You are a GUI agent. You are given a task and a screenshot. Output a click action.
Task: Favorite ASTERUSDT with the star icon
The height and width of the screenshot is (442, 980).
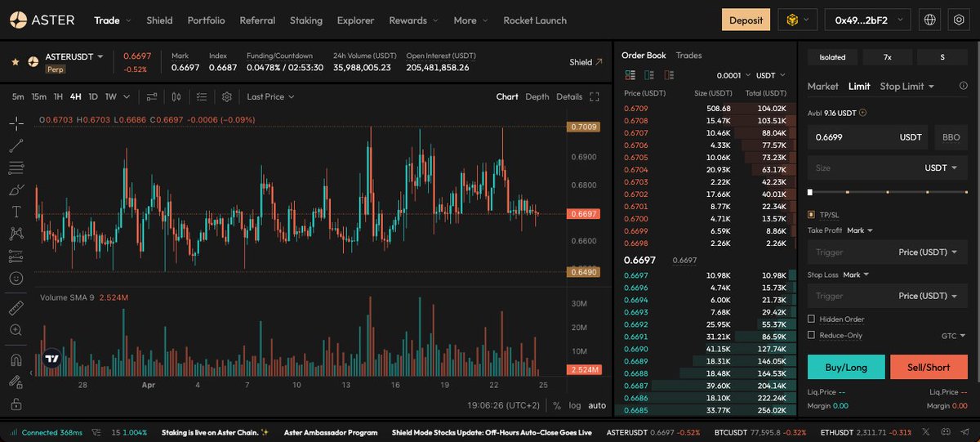tap(15, 61)
